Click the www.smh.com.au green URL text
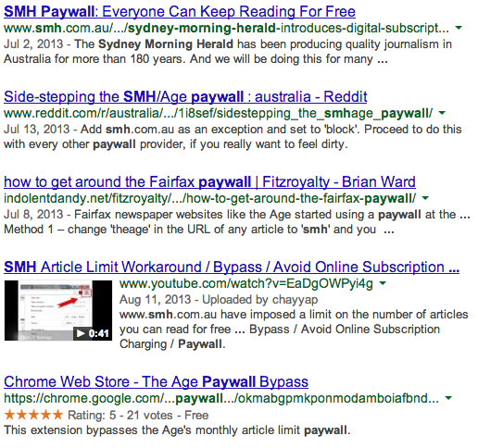This screenshot has width=478, height=448. point(226,28)
